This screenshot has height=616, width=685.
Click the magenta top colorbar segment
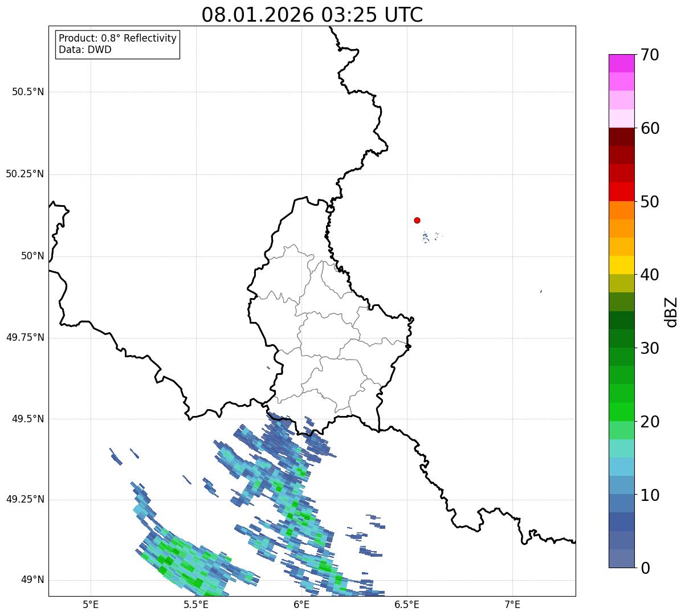click(621, 63)
